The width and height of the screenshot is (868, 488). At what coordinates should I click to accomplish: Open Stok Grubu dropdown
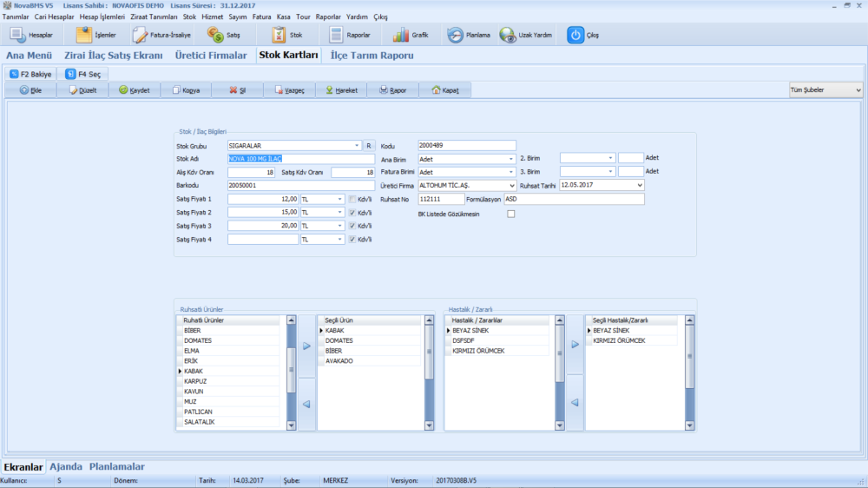point(357,146)
